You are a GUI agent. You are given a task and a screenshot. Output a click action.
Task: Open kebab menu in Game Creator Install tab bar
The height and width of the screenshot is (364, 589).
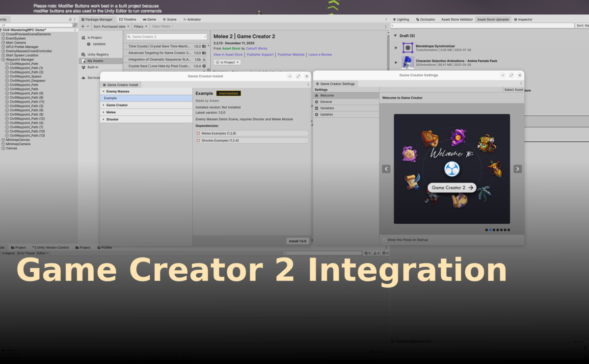click(x=308, y=84)
